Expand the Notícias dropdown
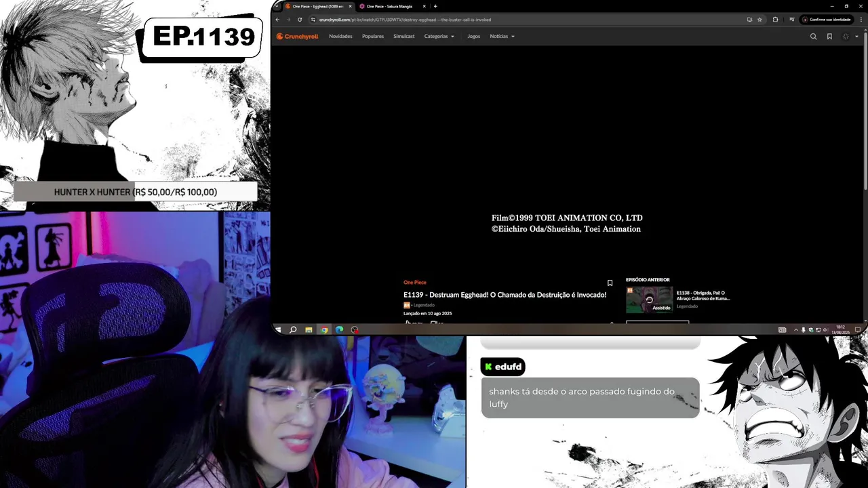The image size is (868, 488). pos(502,37)
